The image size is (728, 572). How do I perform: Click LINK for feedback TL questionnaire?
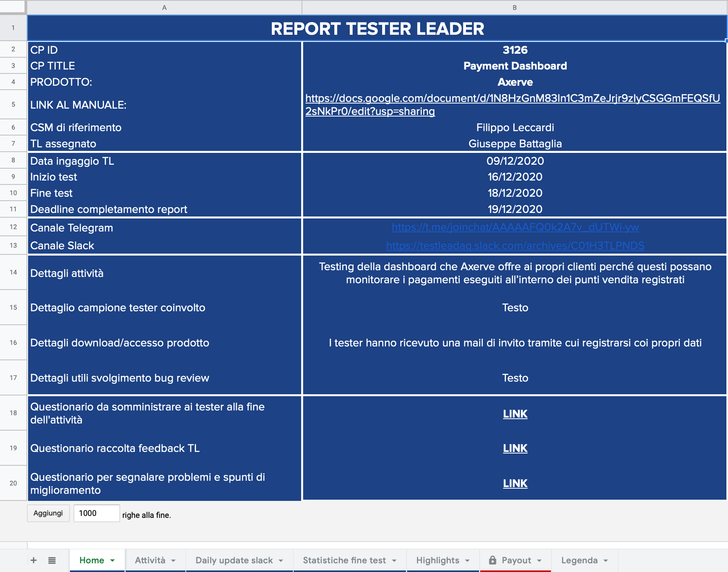point(515,448)
